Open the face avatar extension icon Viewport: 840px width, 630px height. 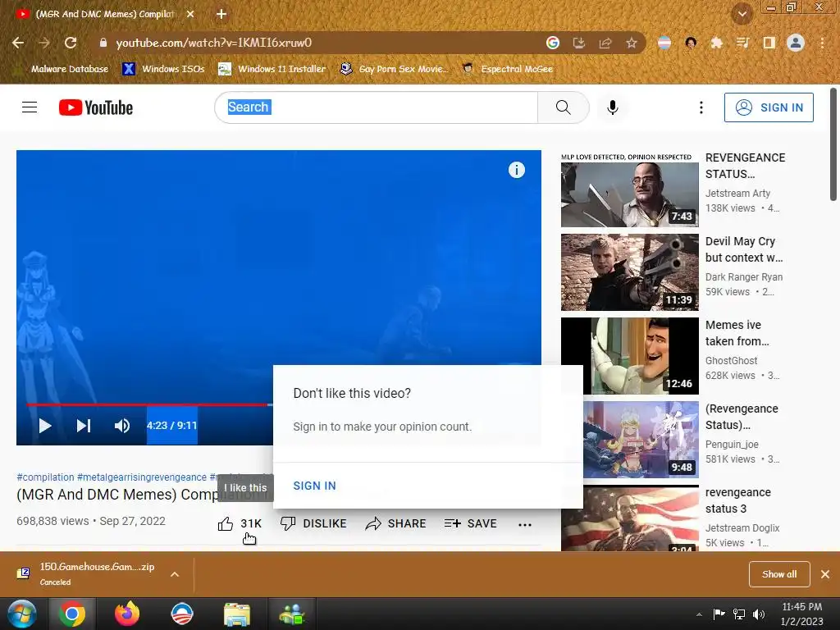691,43
